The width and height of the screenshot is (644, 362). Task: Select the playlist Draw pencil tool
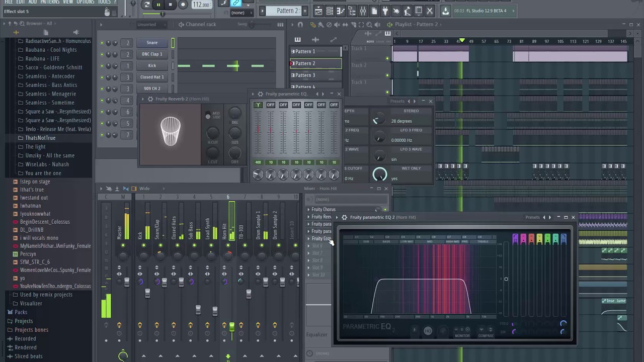pyautogui.click(x=313, y=24)
